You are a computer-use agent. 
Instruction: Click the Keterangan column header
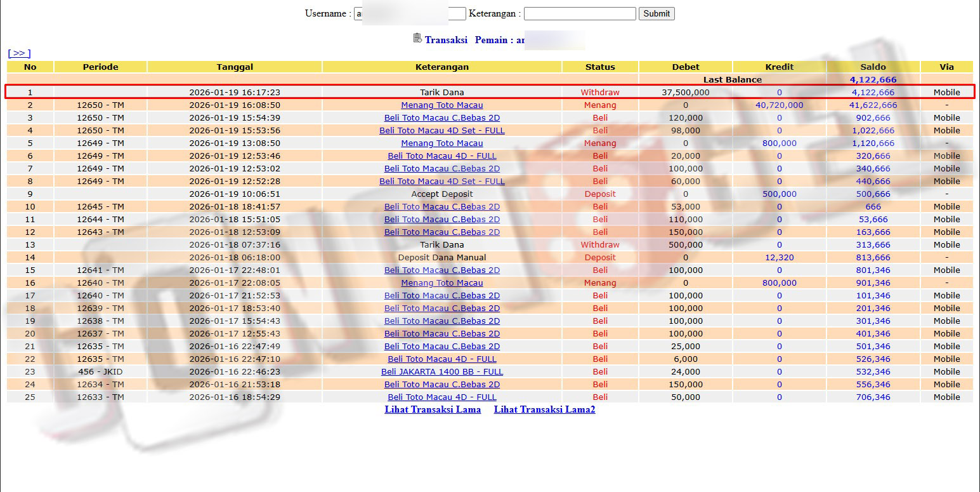(x=441, y=67)
